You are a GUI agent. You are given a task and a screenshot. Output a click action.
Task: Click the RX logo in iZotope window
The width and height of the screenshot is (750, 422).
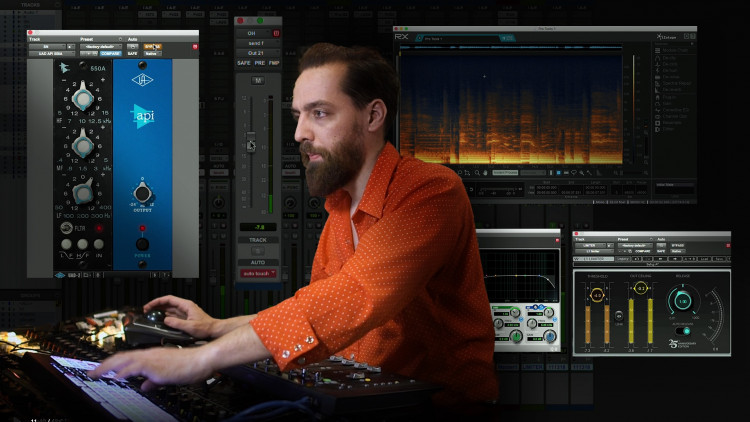401,37
